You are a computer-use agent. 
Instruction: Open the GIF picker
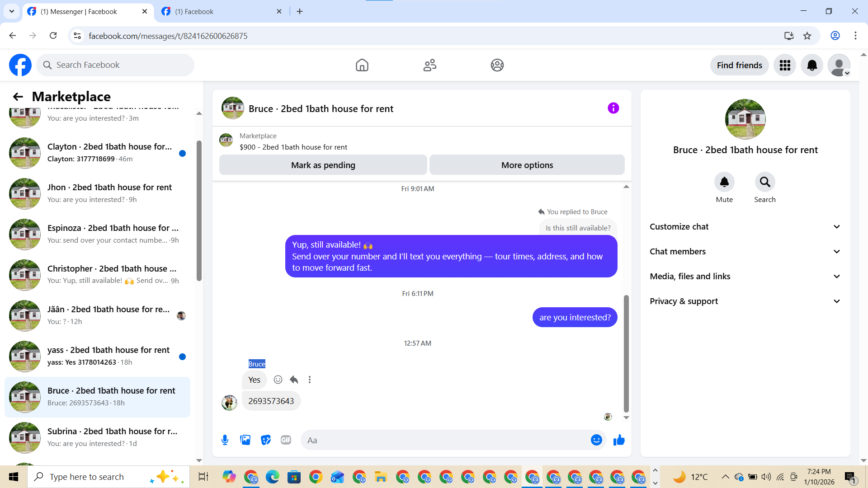[x=286, y=440]
